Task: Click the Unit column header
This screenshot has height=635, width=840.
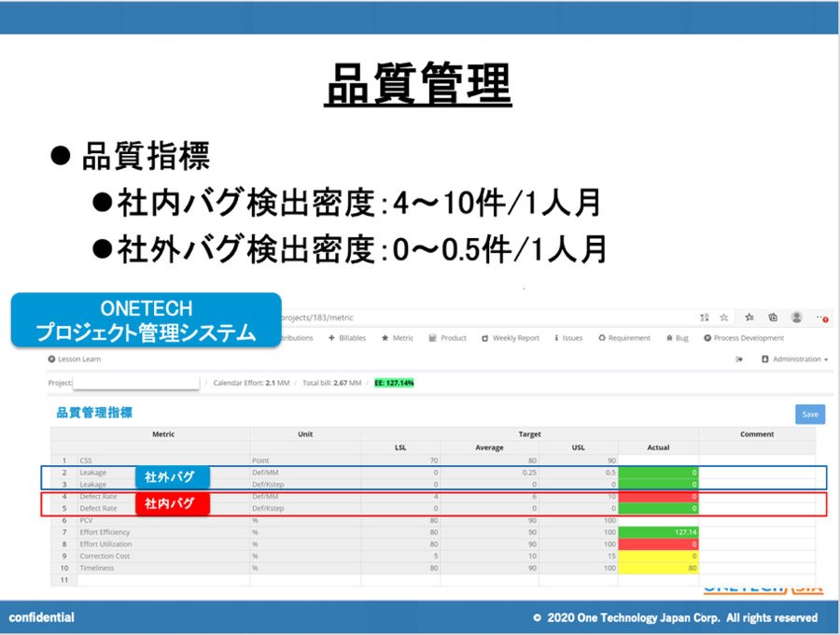Action: pyautogui.click(x=305, y=434)
